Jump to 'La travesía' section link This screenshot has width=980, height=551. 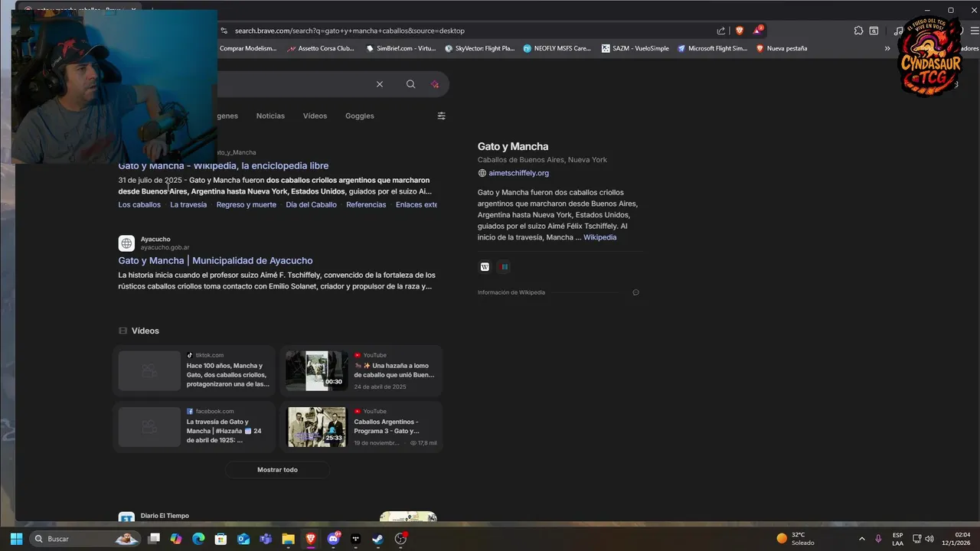[x=188, y=204]
